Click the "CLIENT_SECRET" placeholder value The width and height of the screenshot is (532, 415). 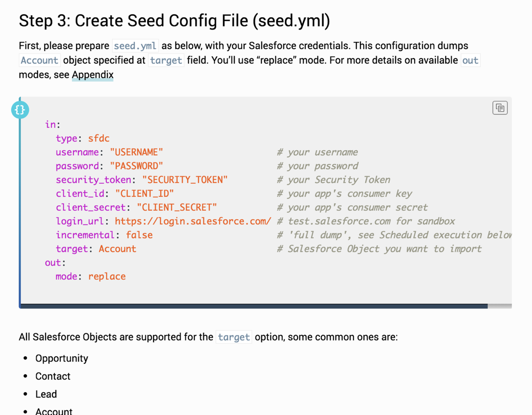(177, 207)
